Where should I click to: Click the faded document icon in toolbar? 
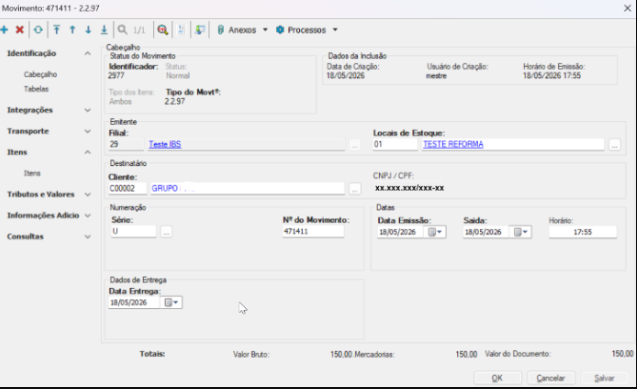(x=182, y=30)
